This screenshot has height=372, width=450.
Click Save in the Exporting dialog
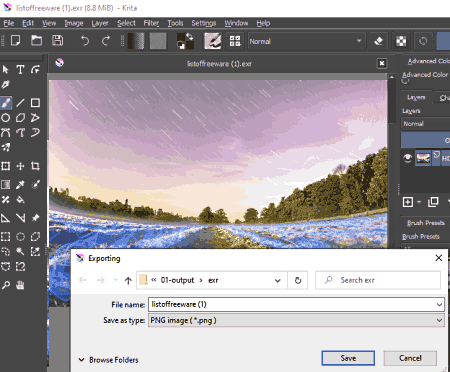[348, 358]
